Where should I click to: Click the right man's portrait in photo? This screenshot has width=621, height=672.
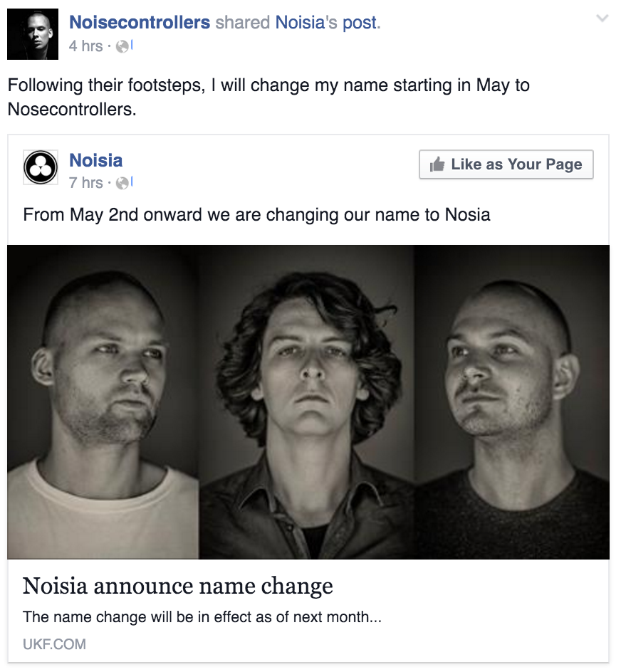click(511, 402)
